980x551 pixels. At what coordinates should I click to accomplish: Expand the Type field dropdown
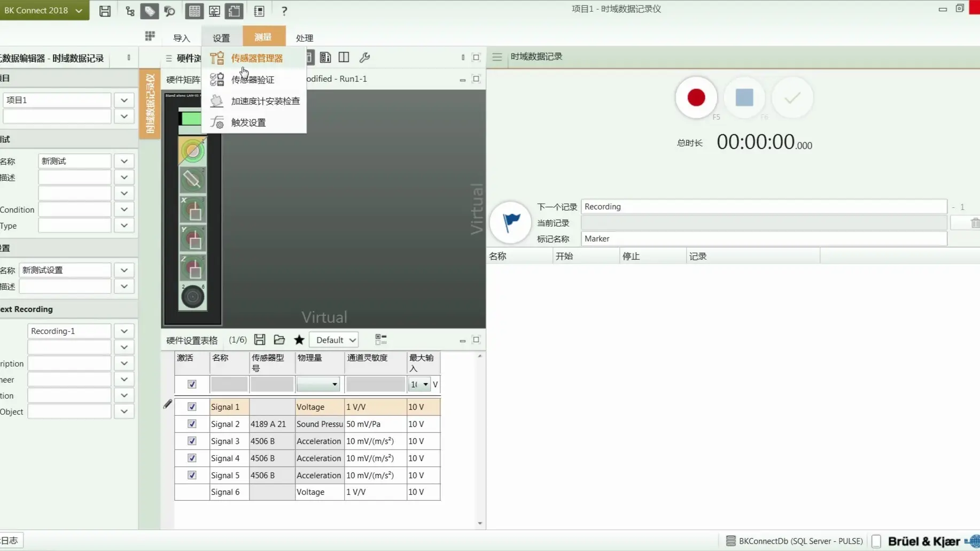coord(124,226)
